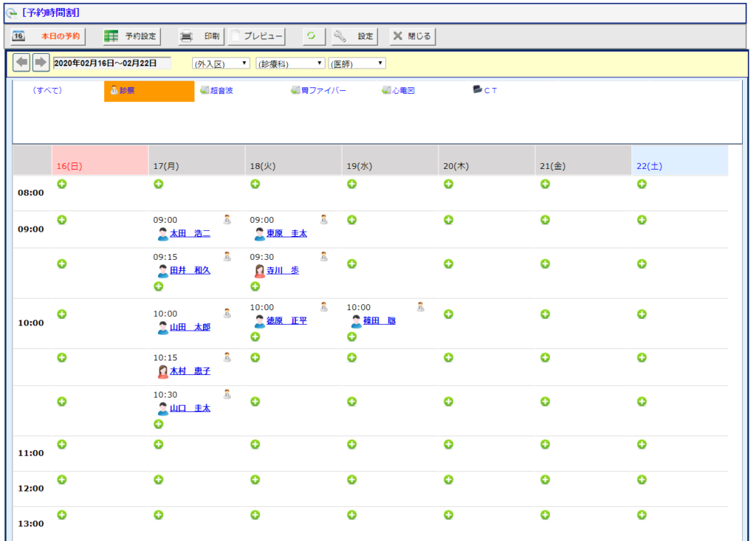Click the green refresh icon button
The height and width of the screenshot is (541, 756).
[x=312, y=36]
